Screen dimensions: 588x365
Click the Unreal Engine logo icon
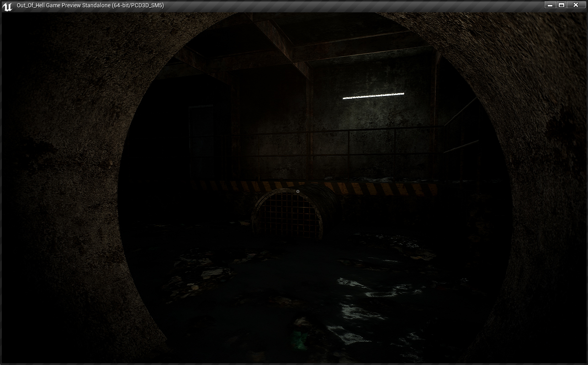pyautogui.click(x=7, y=6)
